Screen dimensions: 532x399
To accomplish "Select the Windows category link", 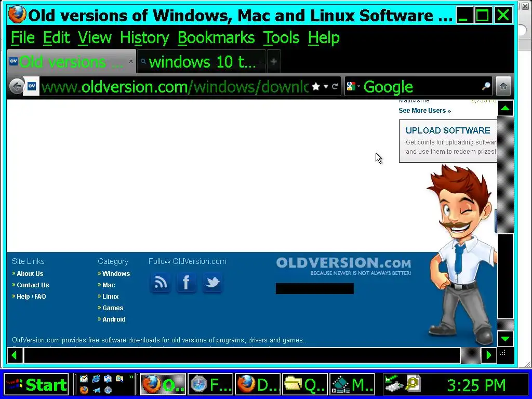I will pyautogui.click(x=116, y=273).
